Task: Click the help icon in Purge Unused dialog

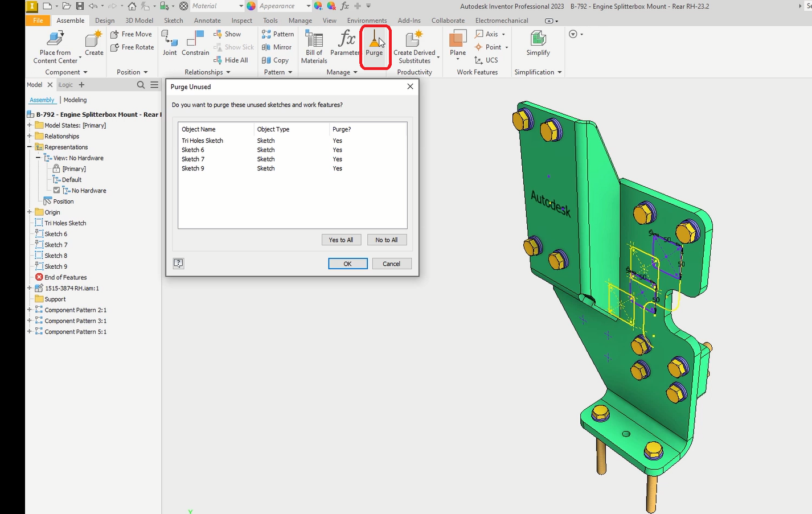Action: 178,263
